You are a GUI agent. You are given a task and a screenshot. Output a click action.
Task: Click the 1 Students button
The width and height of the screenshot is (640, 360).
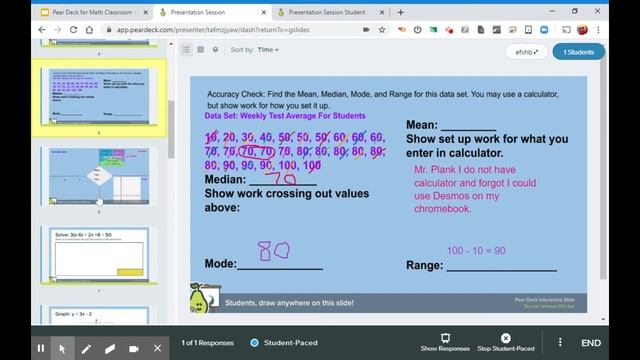(x=578, y=52)
